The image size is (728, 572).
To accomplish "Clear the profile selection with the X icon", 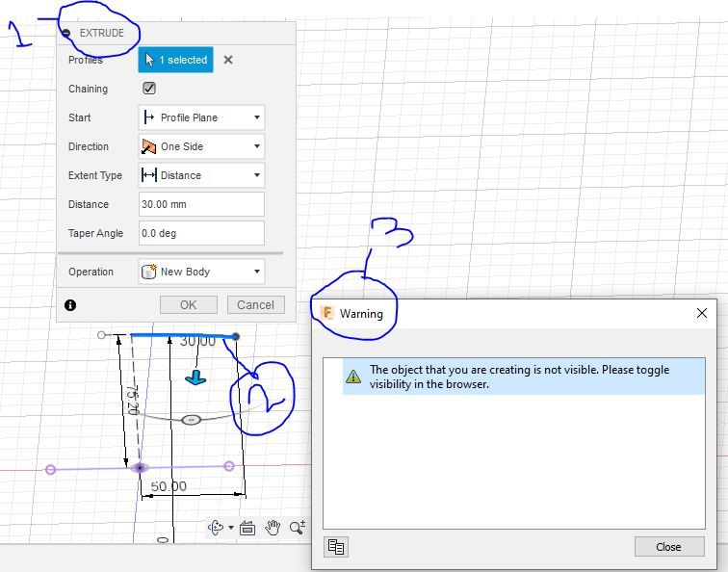I will point(228,60).
